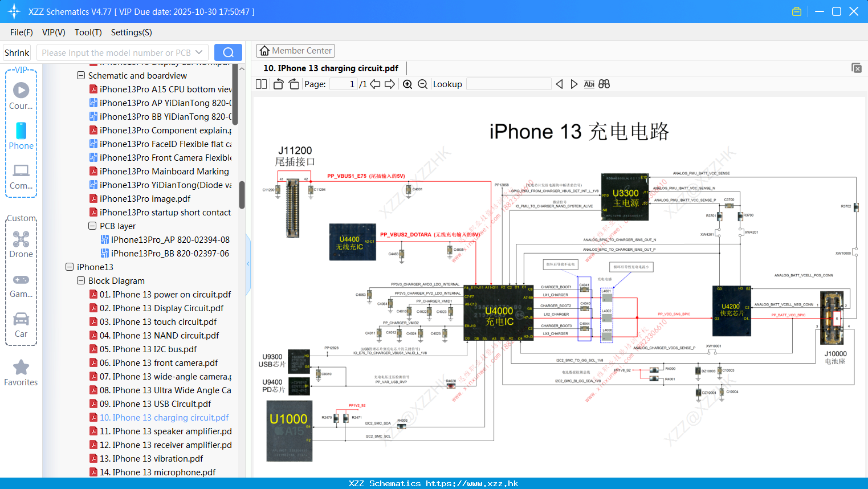
Task: Click the blue search button
Action: 228,52
